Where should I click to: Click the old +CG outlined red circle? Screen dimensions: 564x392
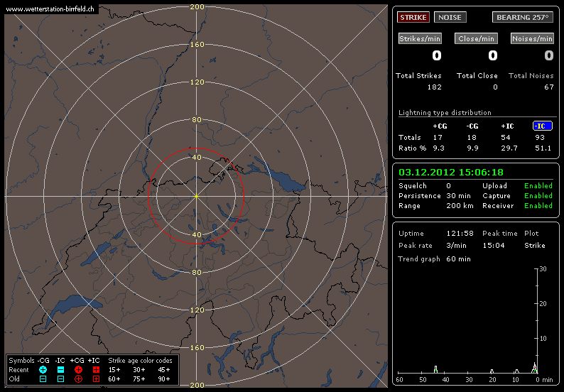(x=78, y=379)
